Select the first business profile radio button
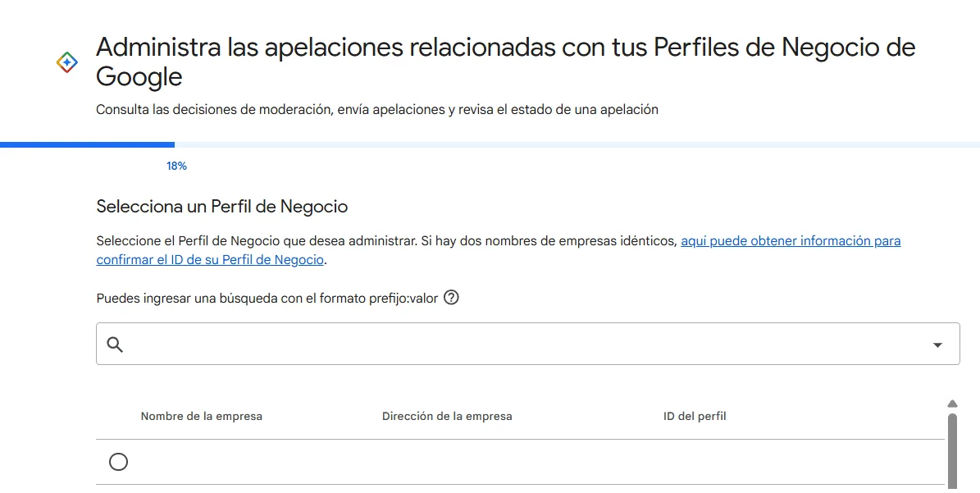The image size is (980, 493). coord(118,462)
